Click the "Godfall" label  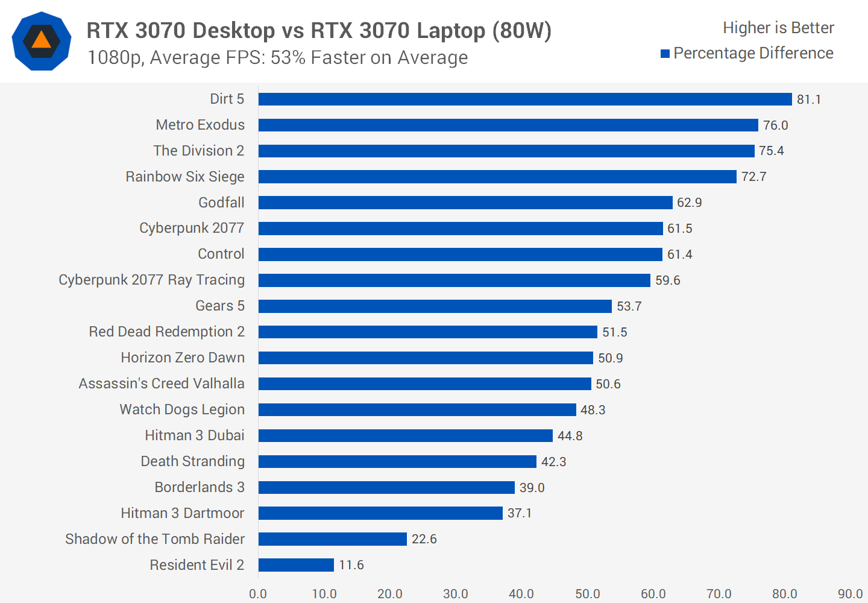221,203
